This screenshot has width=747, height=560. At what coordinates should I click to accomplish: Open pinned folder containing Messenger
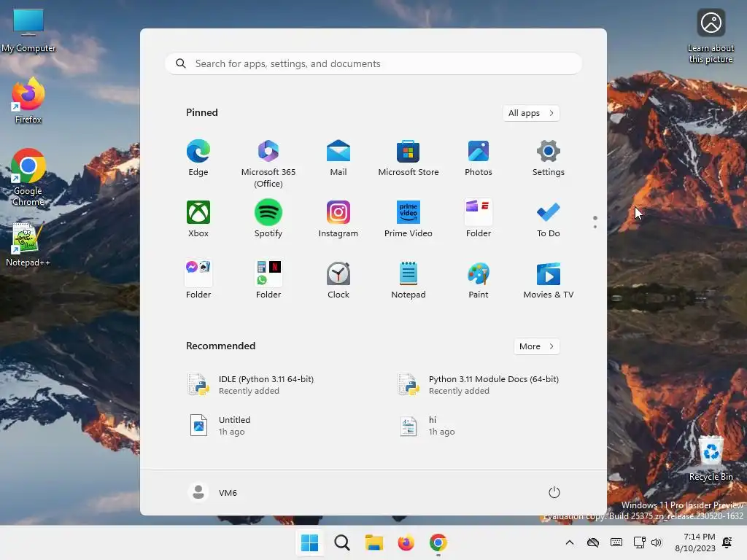coord(198,281)
